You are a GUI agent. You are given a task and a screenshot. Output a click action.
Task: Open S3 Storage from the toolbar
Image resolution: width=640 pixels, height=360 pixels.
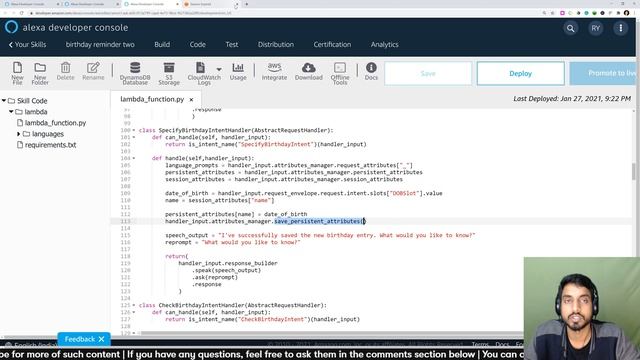pos(169,73)
